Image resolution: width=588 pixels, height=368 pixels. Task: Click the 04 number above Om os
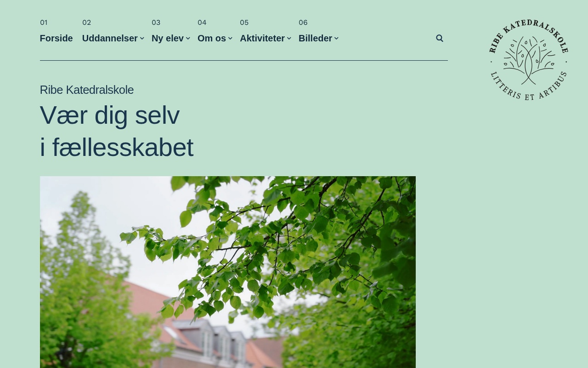[202, 23]
